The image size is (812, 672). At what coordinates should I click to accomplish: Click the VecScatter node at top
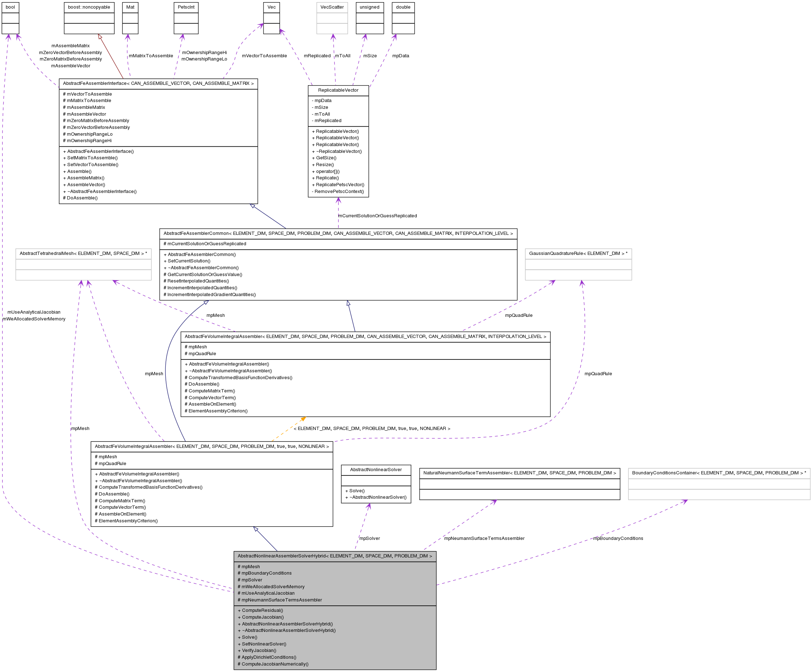tap(332, 7)
